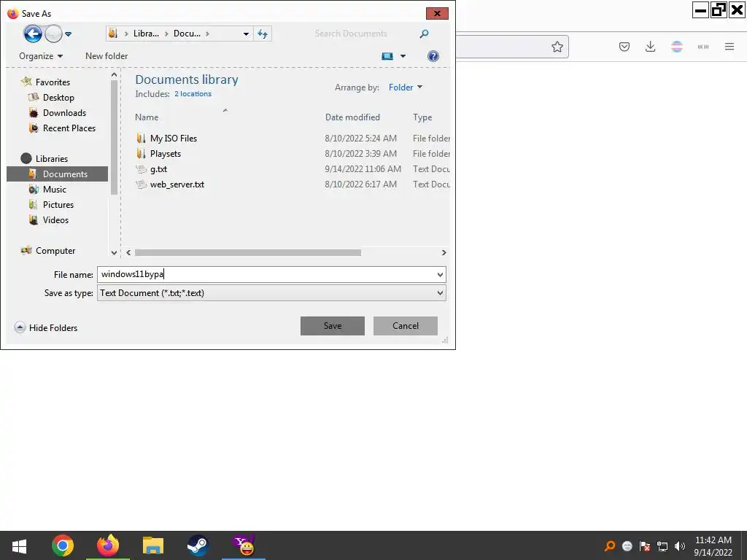Click the Docu... breadcrumb segment
747x560 pixels.
coord(187,34)
